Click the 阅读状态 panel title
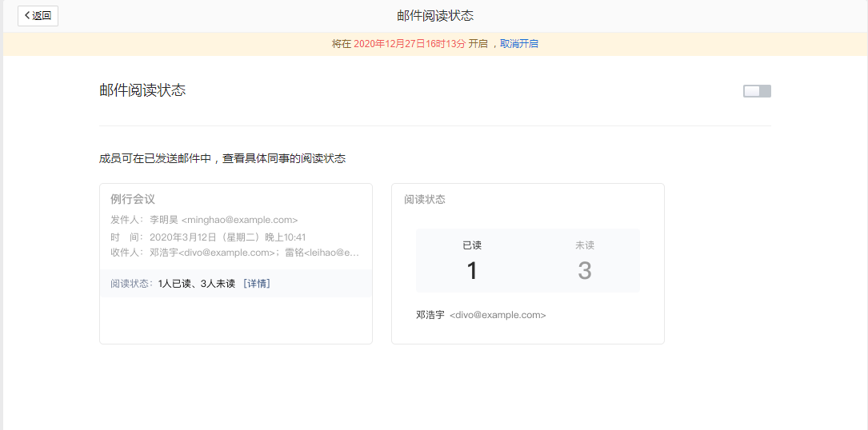868x430 pixels. [x=425, y=199]
